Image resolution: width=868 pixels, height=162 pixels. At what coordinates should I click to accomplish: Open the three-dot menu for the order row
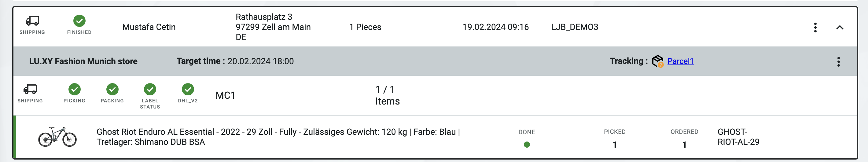[815, 27]
